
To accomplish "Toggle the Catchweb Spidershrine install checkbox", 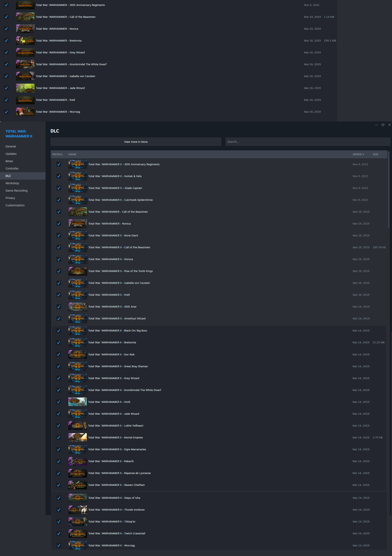I will point(59,200).
